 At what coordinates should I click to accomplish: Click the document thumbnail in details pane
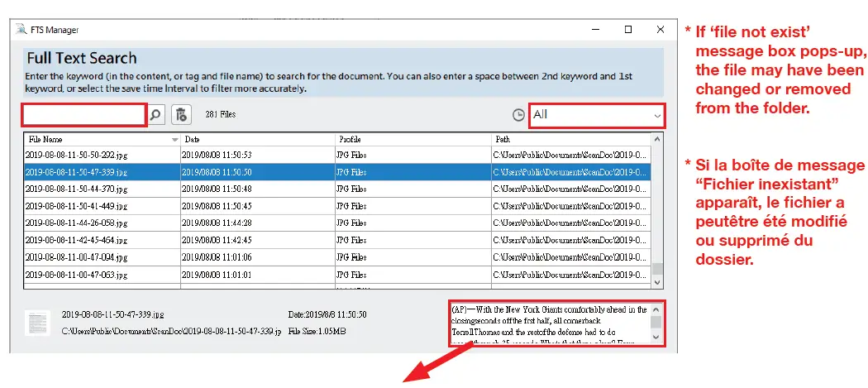tap(36, 322)
